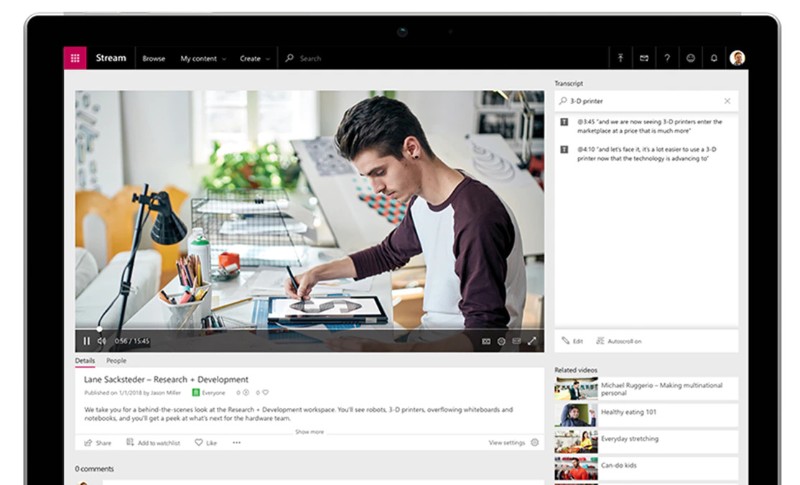The image size is (800, 485).
Task: Open View settings
Action: (x=507, y=443)
